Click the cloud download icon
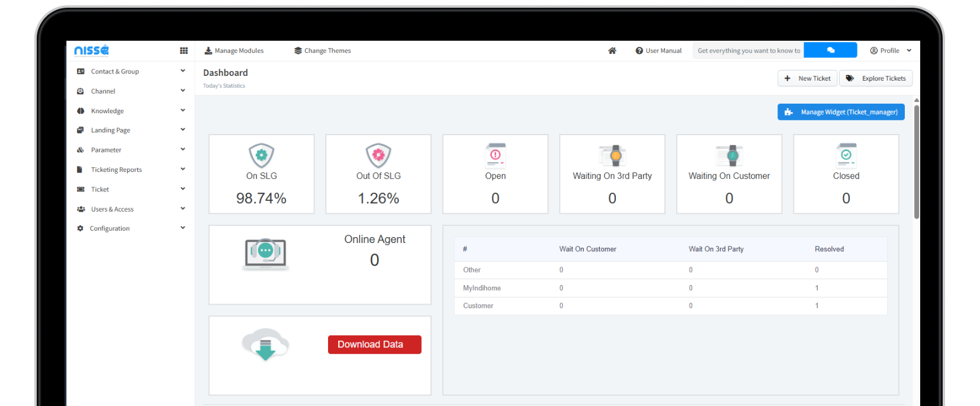 pyautogui.click(x=265, y=344)
